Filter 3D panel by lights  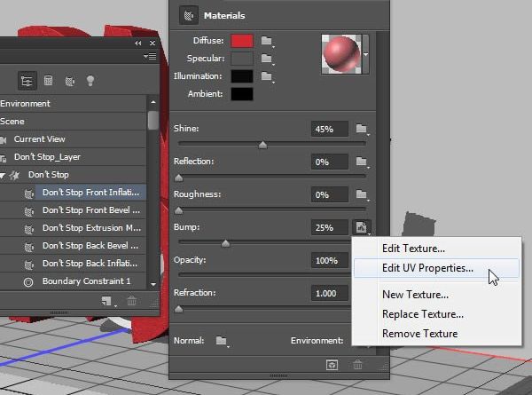pos(90,81)
